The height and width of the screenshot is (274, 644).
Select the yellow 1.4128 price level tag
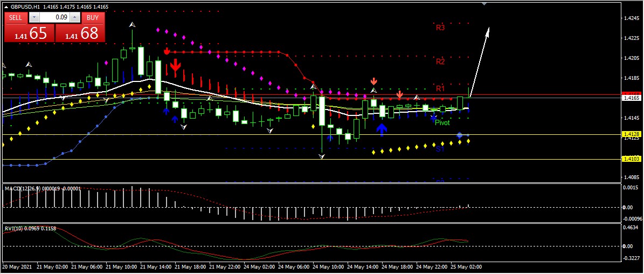630,134
